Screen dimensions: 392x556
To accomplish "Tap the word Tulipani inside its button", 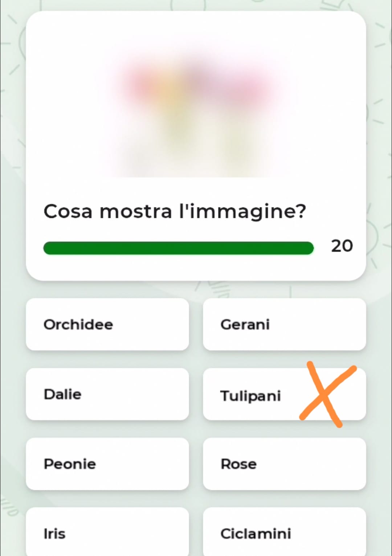I will coord(250,396).
